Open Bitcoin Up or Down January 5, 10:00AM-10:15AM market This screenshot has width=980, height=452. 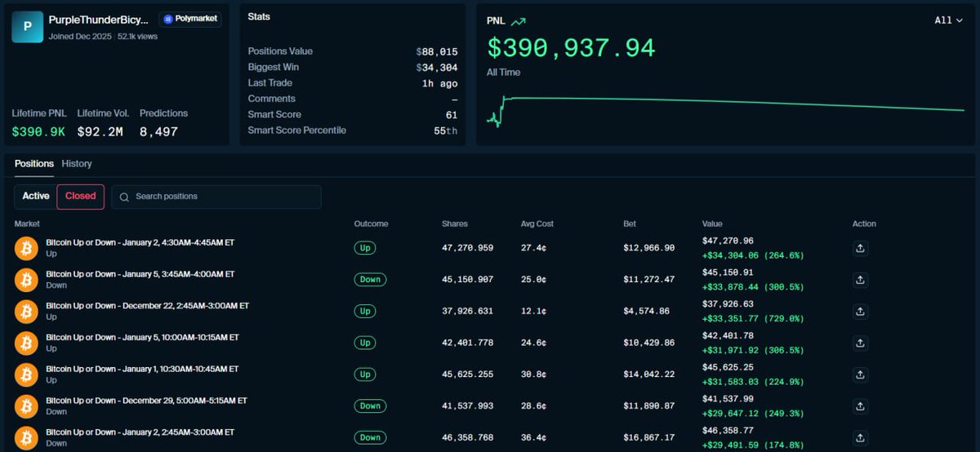(142, 337)
